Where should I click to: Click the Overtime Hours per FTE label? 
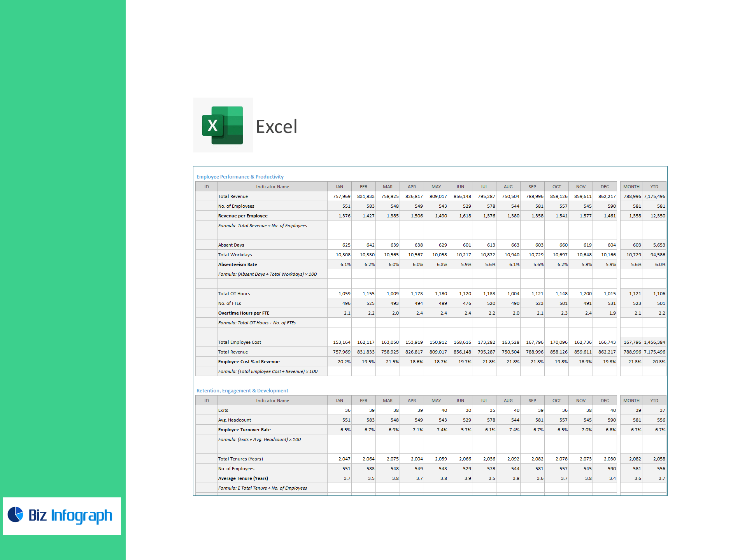[x=244, y=313]
